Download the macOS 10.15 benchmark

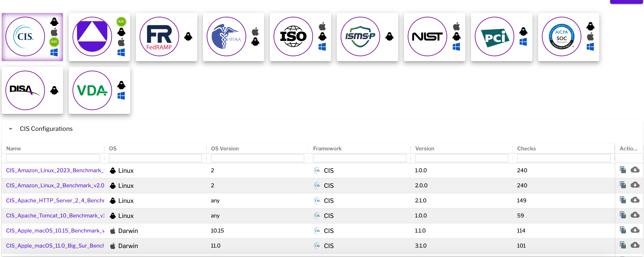tap(635, 230)
